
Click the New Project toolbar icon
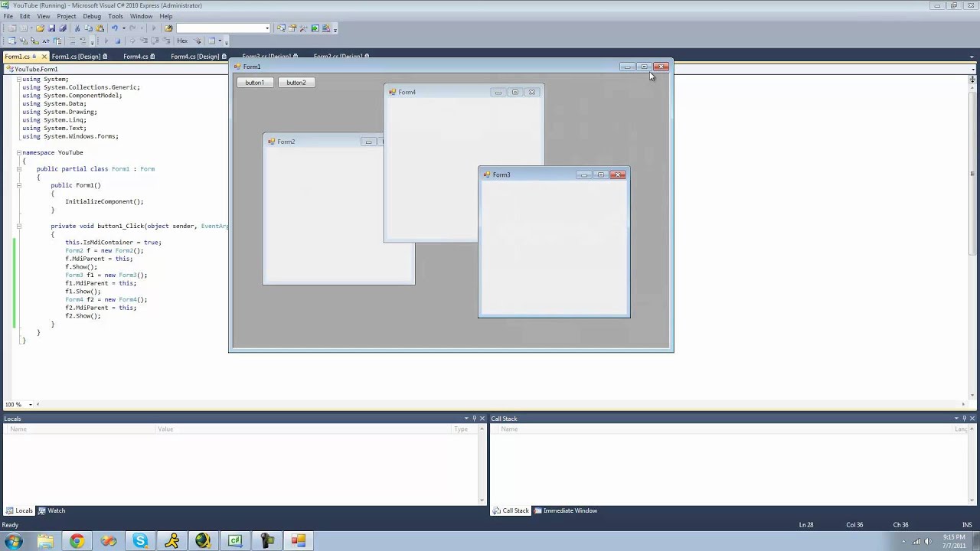[12, 28]
